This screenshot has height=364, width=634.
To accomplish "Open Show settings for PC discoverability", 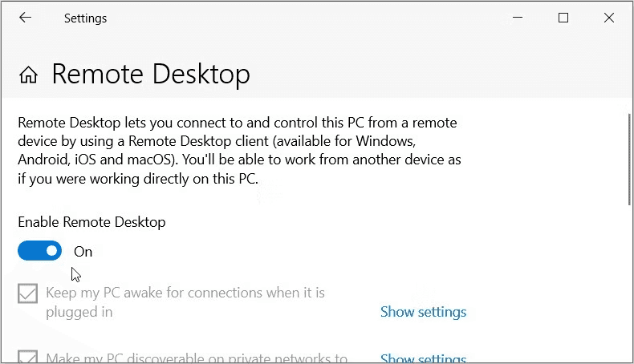I will pos(423,358).
